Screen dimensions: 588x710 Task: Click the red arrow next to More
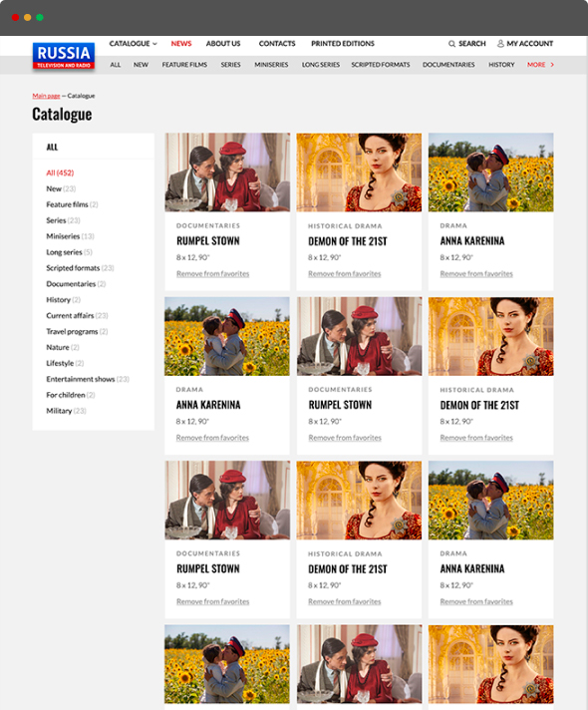(552, 65)
